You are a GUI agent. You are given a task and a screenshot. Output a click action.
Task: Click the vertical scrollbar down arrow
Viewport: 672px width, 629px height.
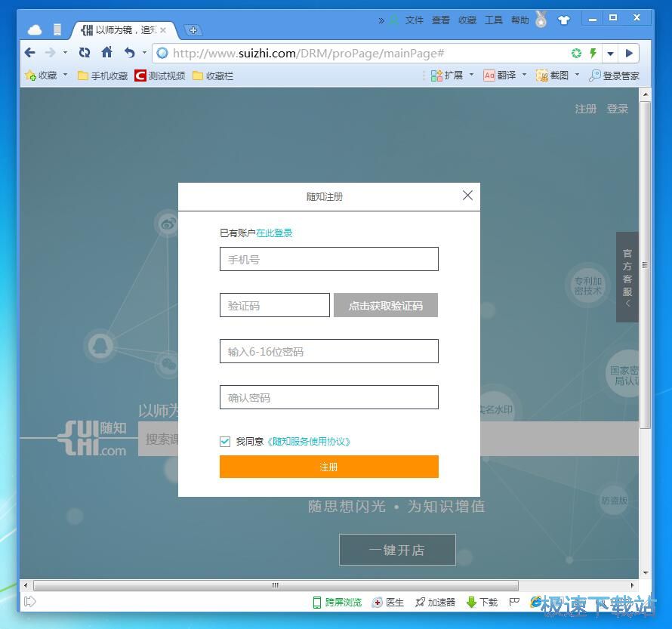[646, 573]
